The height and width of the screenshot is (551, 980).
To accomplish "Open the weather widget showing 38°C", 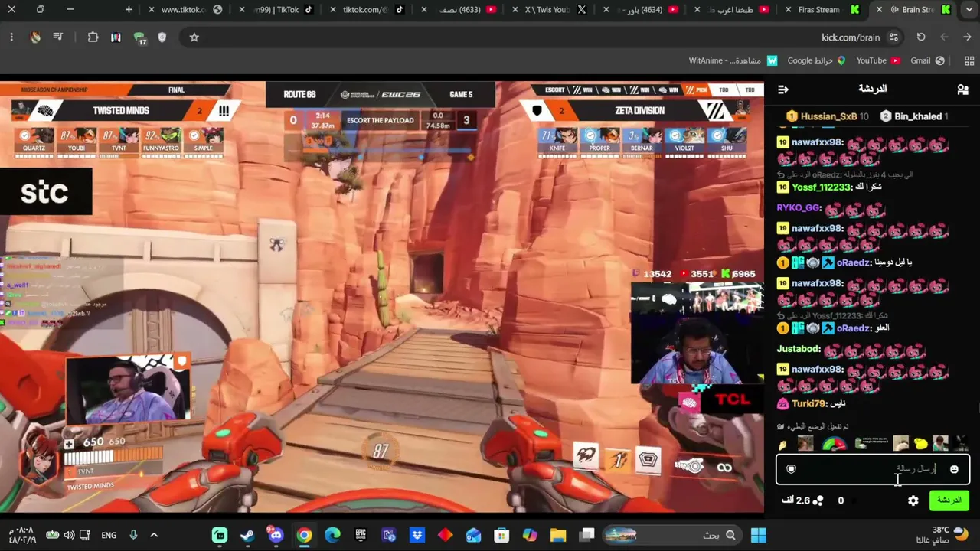I will [942, 535].
